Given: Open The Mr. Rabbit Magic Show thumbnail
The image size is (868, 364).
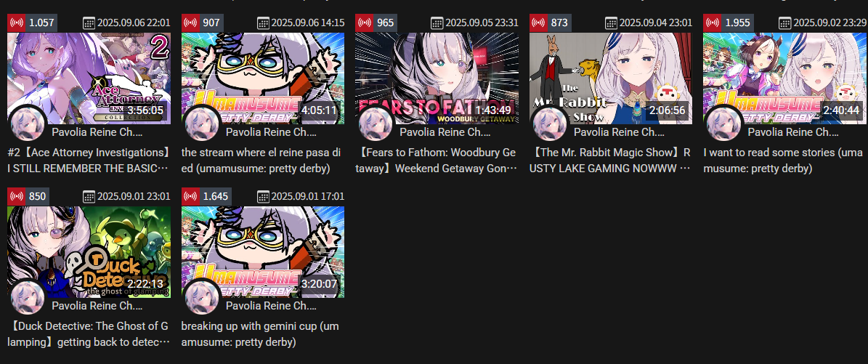Looking at the screenshot, I should coord(611,78).
